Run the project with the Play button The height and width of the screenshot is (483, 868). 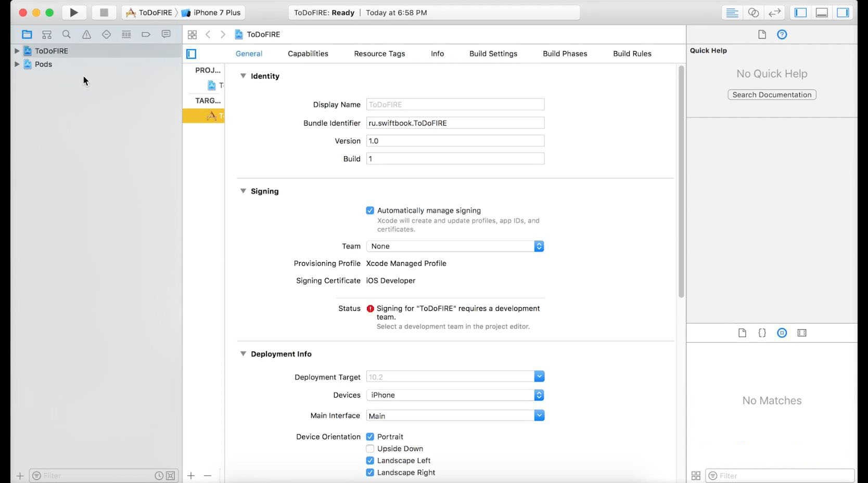[x=74, y=12]
